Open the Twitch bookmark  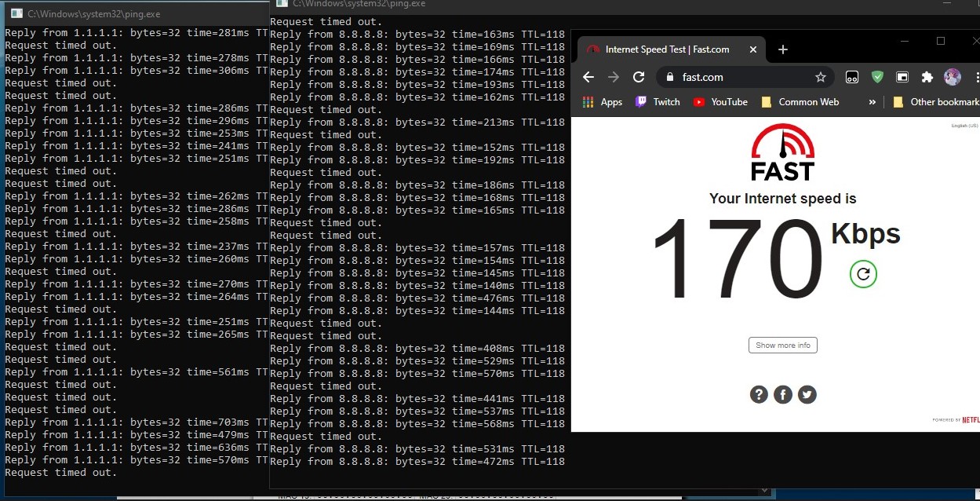tap(658, 102)
